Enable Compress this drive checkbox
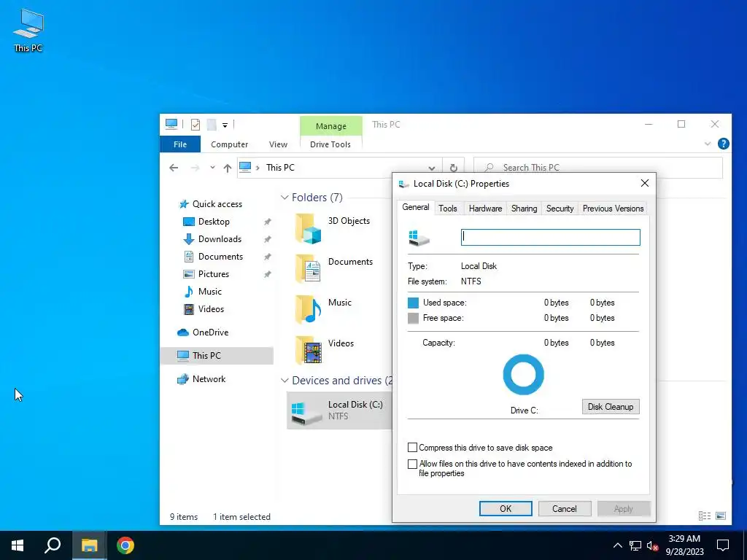The image size is (747, 560). [x=413, y=448]
